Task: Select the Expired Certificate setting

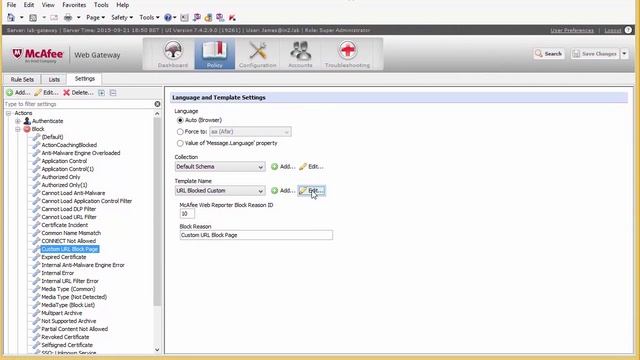Action: pyautogui.click(x=64, y=257)
